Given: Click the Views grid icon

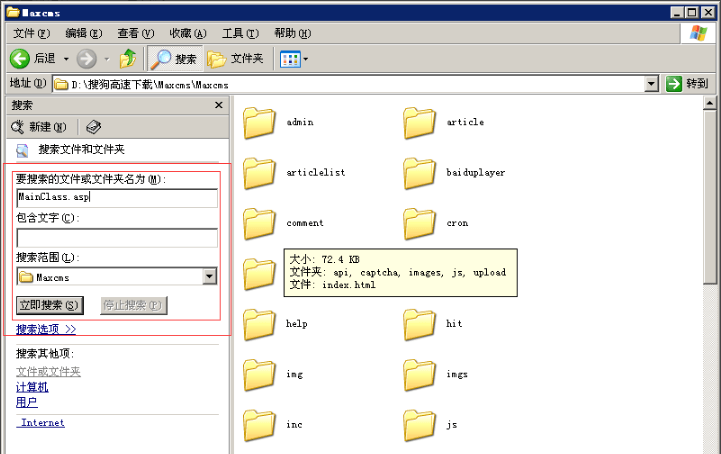Looking at the screenshot, I should 290,59.
